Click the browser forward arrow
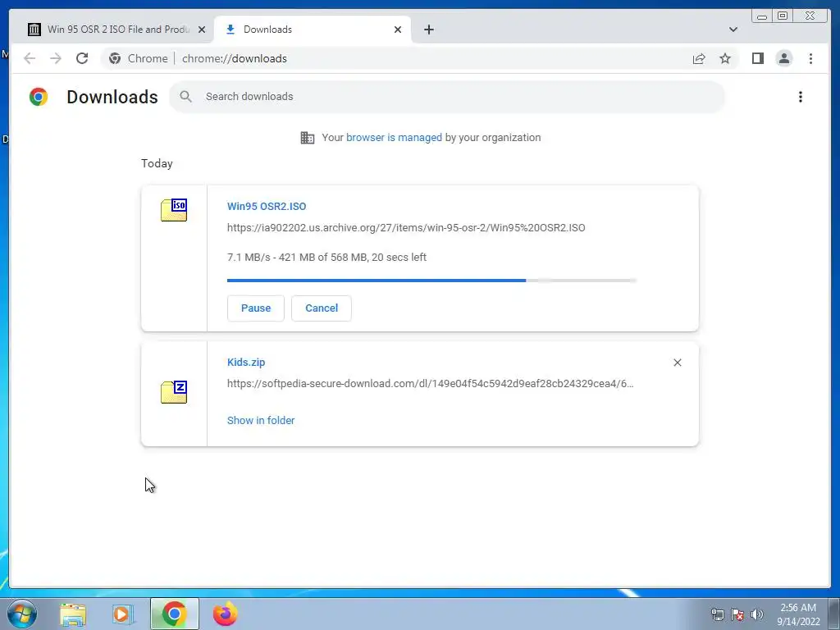Screen dimensions: 840x630 (x=55, y=58)
